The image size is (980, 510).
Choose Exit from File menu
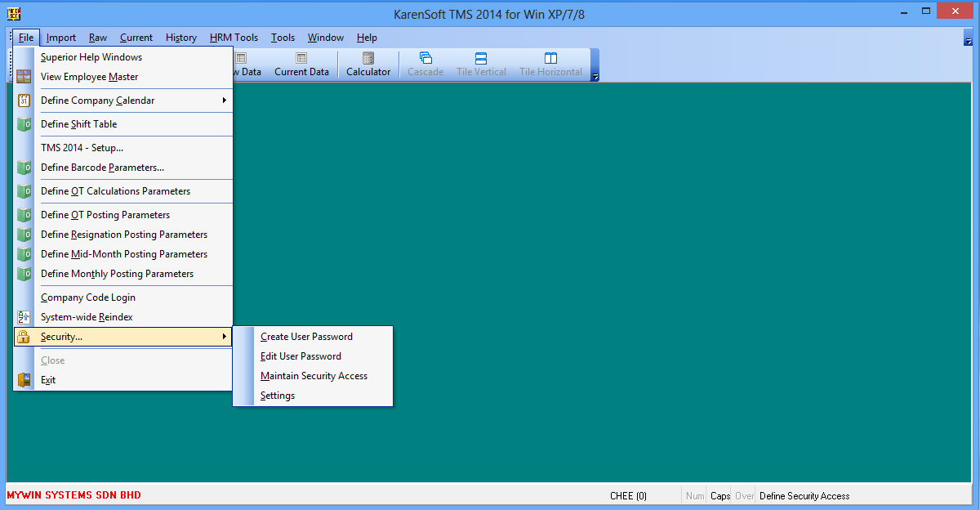tap(123, 380)
